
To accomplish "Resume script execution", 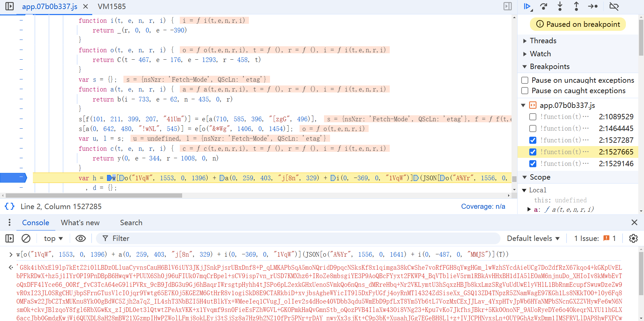I will pos(528,6).
